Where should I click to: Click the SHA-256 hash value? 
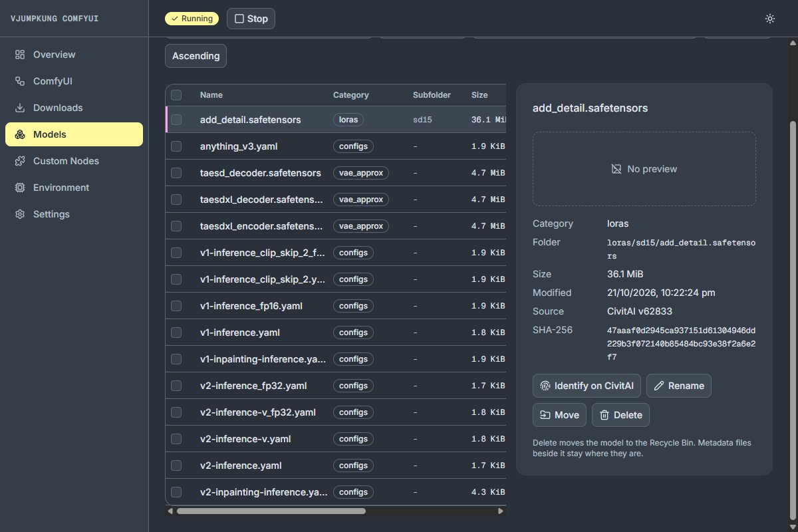coord(682,343)
